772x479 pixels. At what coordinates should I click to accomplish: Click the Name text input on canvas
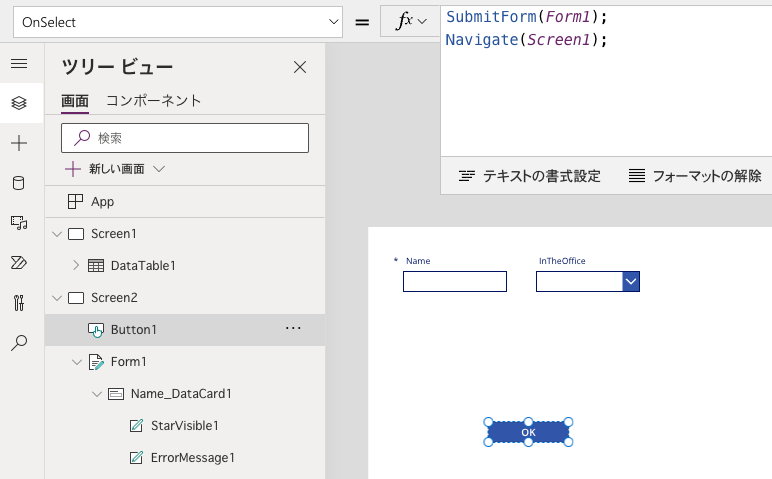pyautogui.click(x=455, y=282)
